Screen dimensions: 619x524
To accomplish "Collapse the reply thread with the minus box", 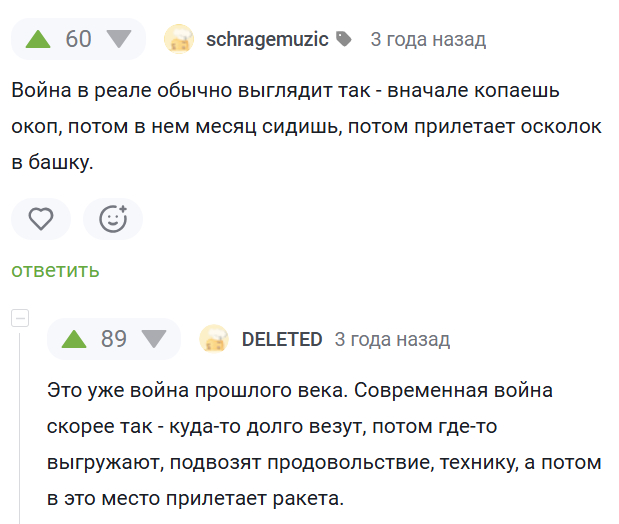I will (20, 318).
